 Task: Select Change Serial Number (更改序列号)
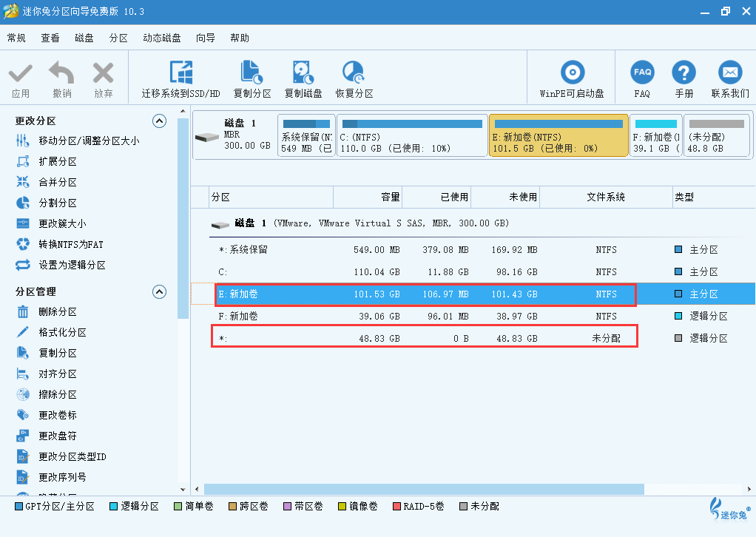point(51,477)
